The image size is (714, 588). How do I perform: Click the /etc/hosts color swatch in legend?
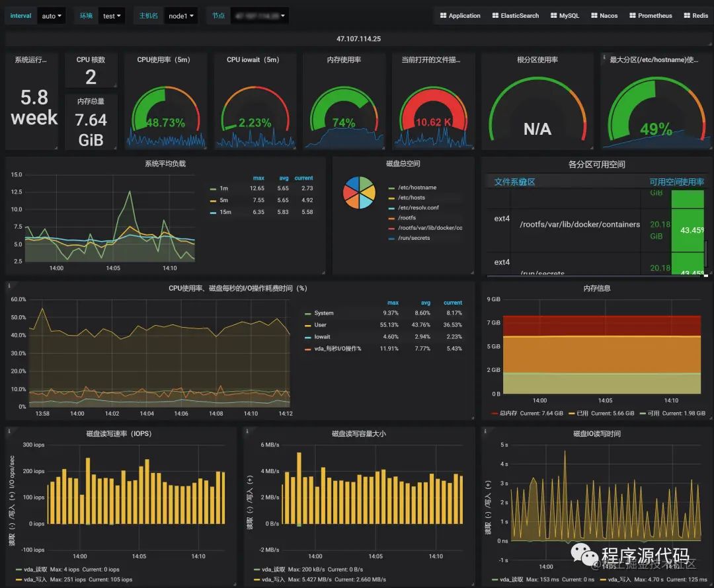pyautogui.click(x=391, y=198)
